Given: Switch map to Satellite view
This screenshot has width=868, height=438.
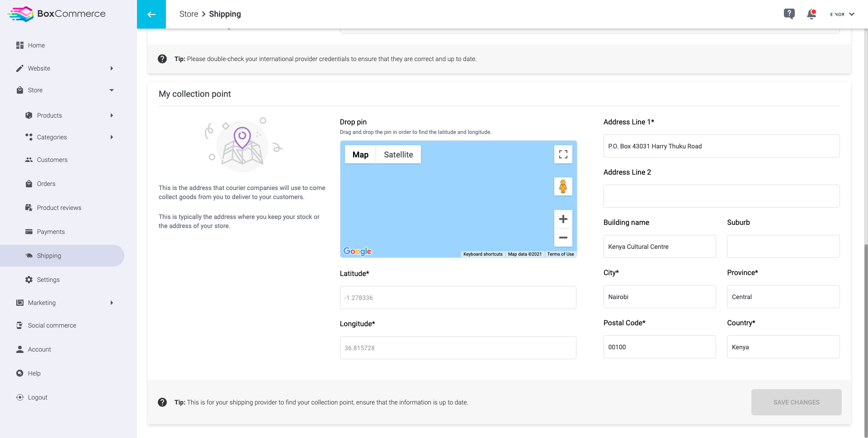Looking at the screenshot, I should click(398, 154).
